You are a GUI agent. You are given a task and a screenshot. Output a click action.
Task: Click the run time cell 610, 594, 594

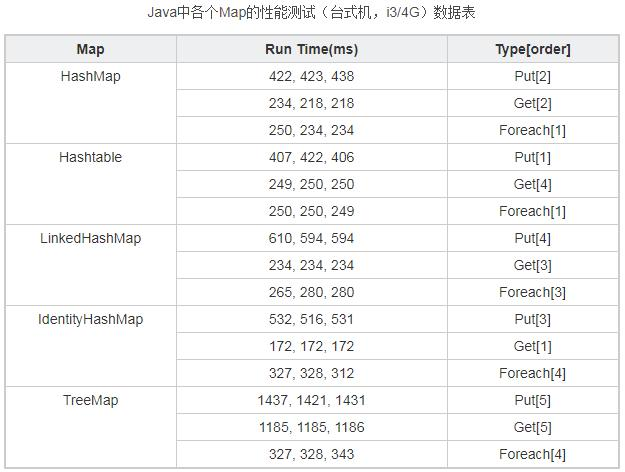(311, 238)
